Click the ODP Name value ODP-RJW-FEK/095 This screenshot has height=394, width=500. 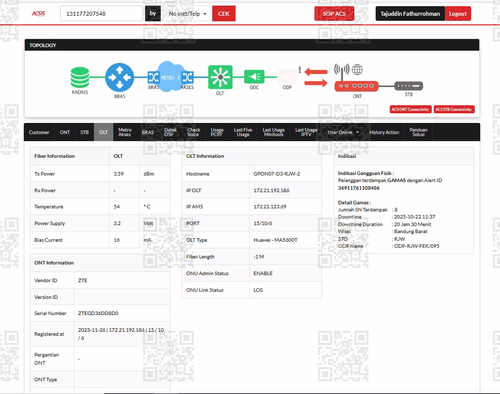(417, 246)
